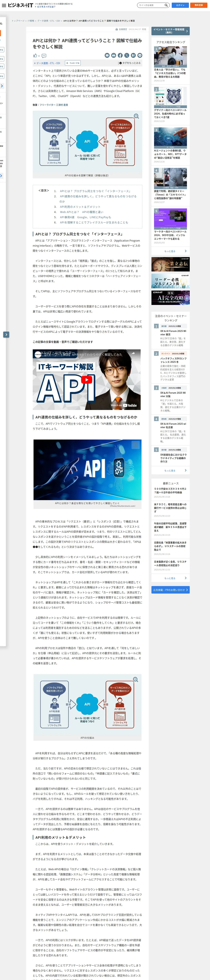Screen dimensions: 210x980
Task: Open news 日鉄社長「米国事業の拡大あきらめず」
Action: coord(170,546)
